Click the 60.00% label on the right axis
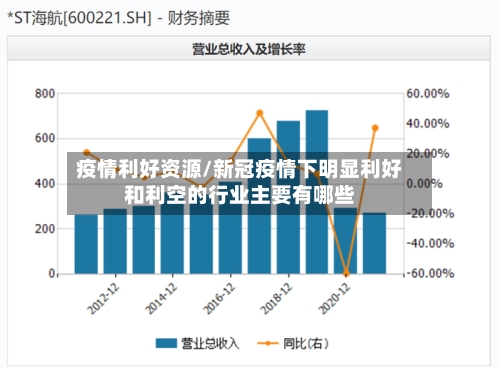Viewport: 500px width, 368px height. [x=428, y=94]
